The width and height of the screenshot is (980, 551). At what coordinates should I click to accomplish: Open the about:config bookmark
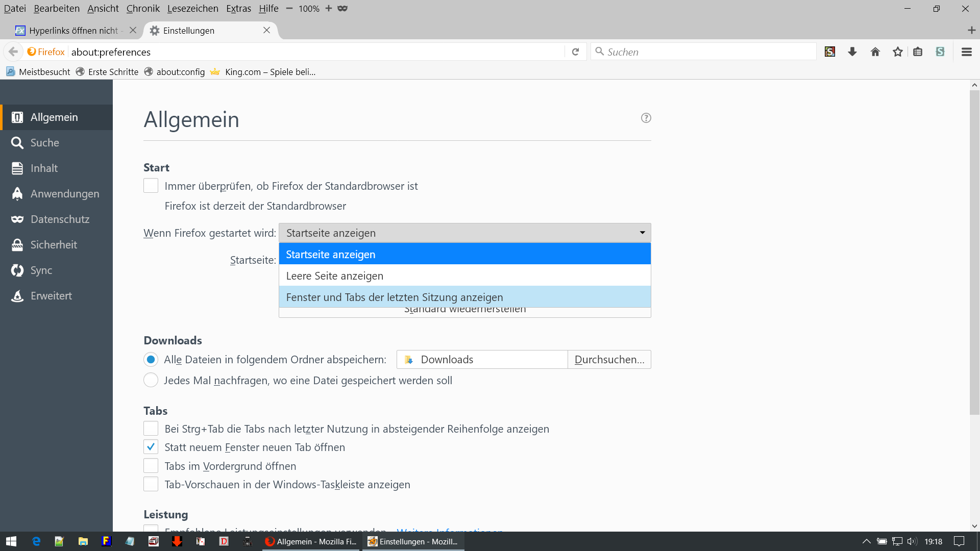coord(180,72)
